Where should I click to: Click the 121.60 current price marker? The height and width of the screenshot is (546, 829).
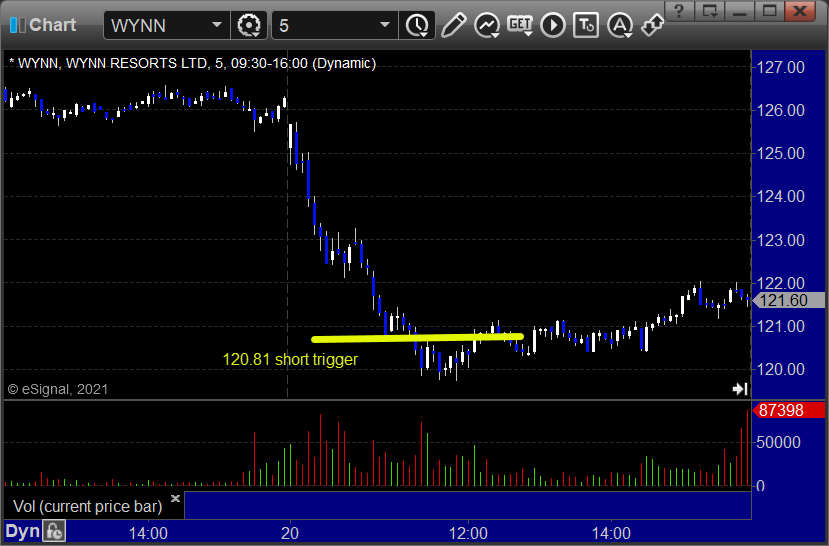pos(788,300)
